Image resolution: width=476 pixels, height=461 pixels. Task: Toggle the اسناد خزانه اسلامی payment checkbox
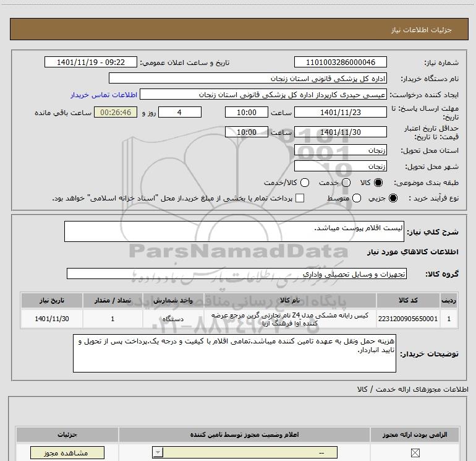coord(300,198)
